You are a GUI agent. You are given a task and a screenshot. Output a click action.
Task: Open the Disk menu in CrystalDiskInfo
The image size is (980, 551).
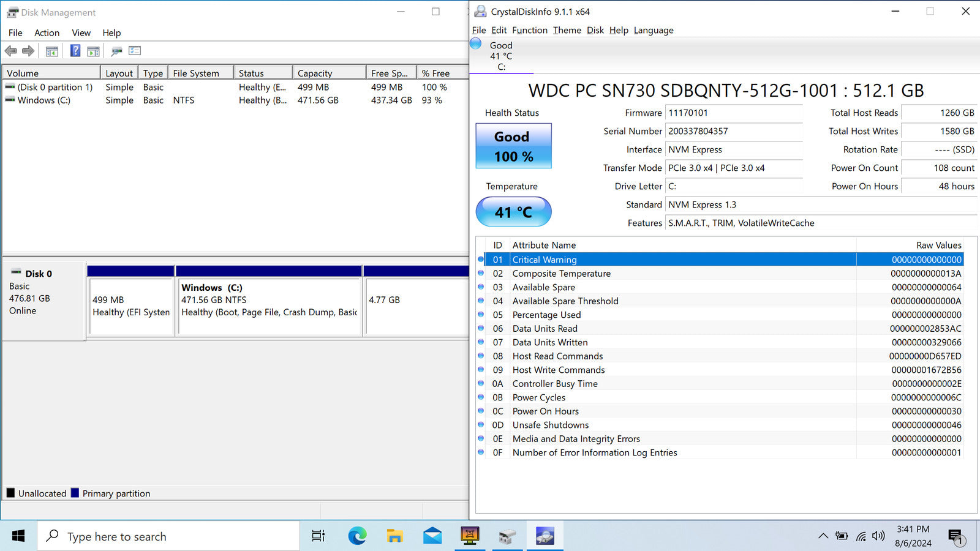595,30
